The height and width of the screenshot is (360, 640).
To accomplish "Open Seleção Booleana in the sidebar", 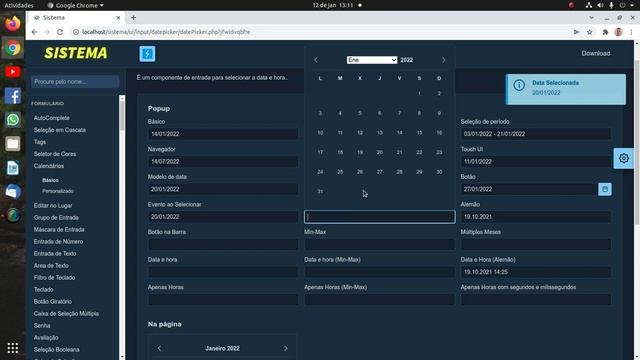I will click(x=56, y=350).
